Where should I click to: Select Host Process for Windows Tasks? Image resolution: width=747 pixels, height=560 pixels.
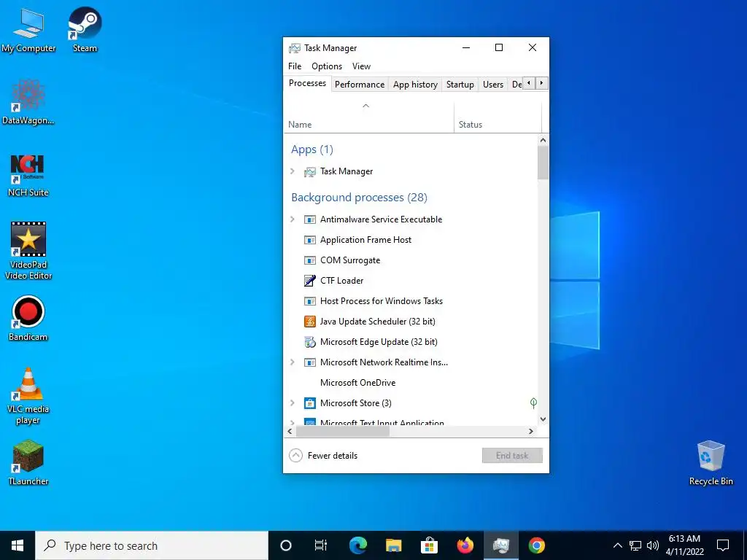click(x=411, y=301)
